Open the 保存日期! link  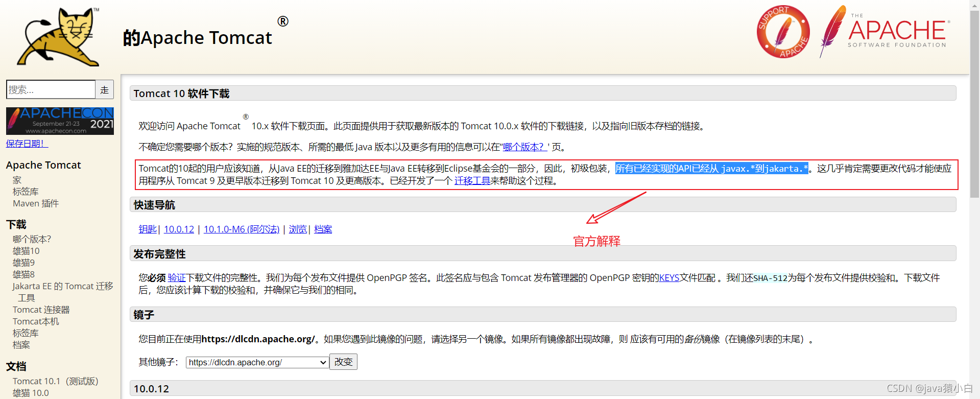(27, 144)
